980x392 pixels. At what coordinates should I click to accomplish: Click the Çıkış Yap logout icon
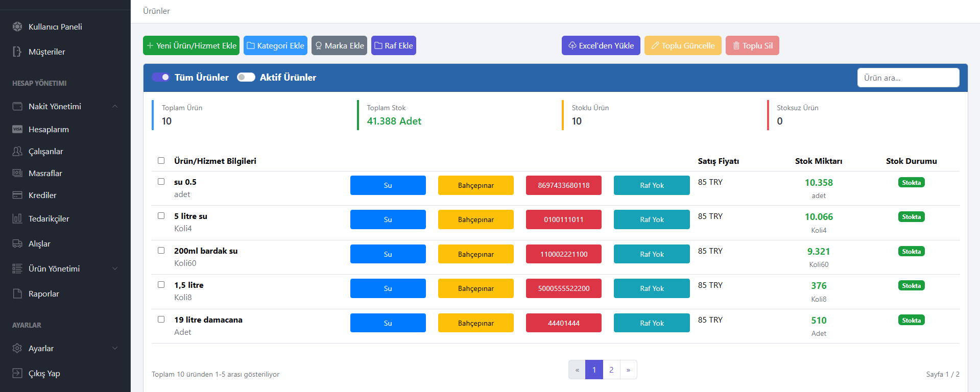tap(17, 373)
